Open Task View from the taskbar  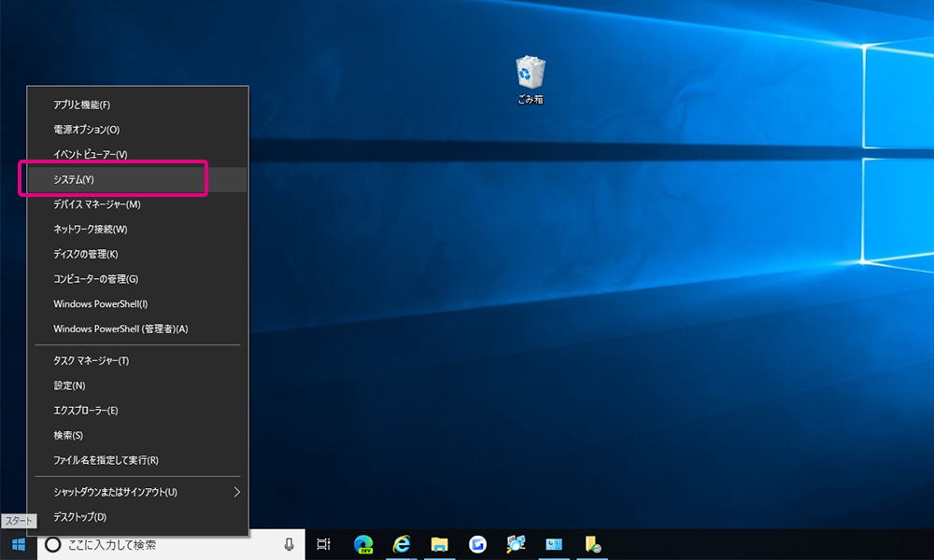(x=324, y=544)
